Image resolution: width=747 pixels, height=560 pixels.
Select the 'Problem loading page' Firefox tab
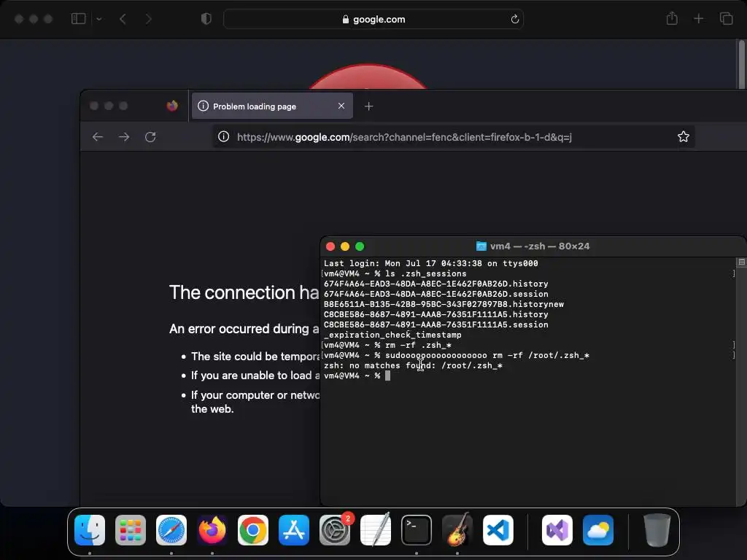(272, 106)
